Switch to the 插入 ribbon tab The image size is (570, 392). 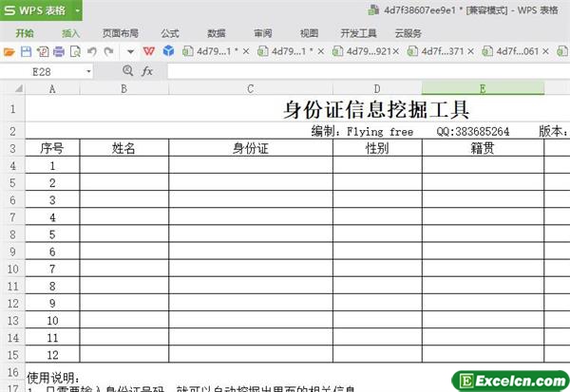click(x=70, y=33)
